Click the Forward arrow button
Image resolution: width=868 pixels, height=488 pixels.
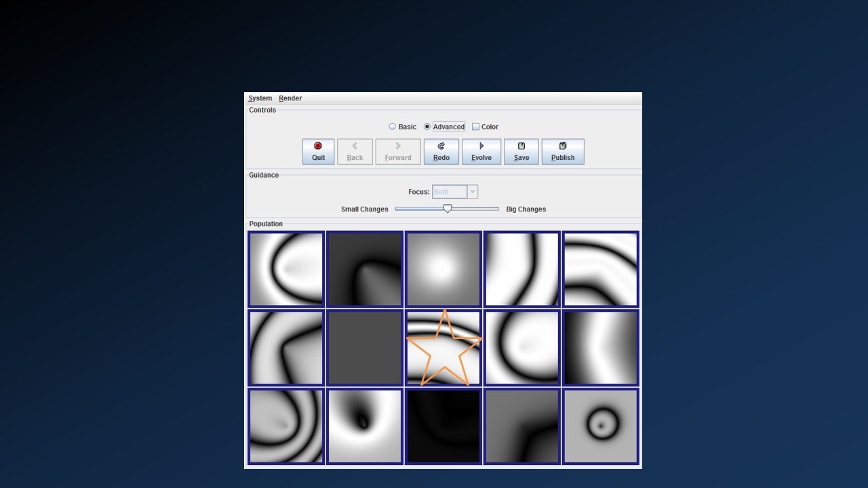point(398,152)
